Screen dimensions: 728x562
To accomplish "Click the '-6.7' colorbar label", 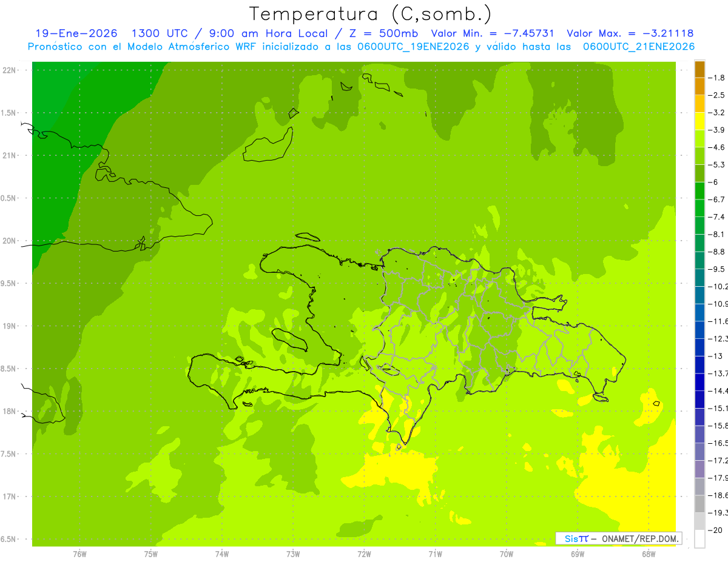I will pos(716,199).
